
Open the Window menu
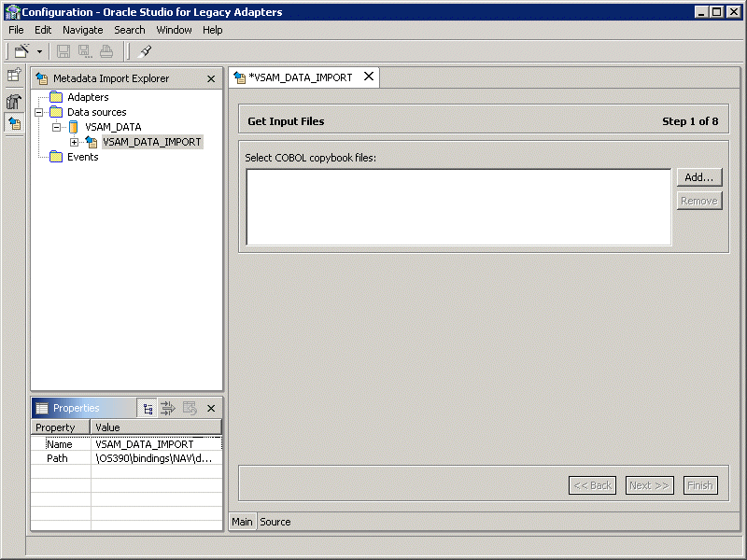[174, 30]
